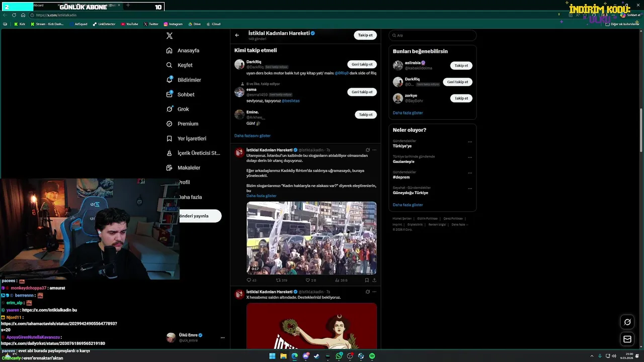Open Grok from the sidebar
This screenshot has height=362, width=644.
(178, 109)
